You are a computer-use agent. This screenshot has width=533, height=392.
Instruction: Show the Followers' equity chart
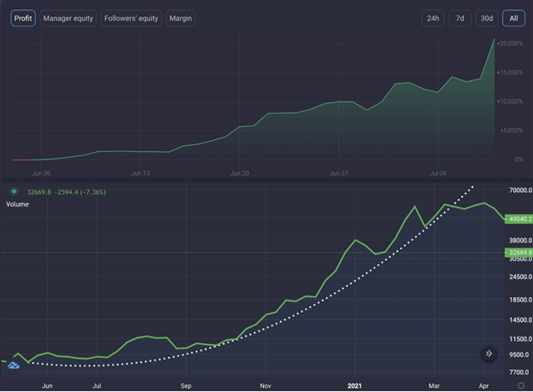click(x=131, y=18)
